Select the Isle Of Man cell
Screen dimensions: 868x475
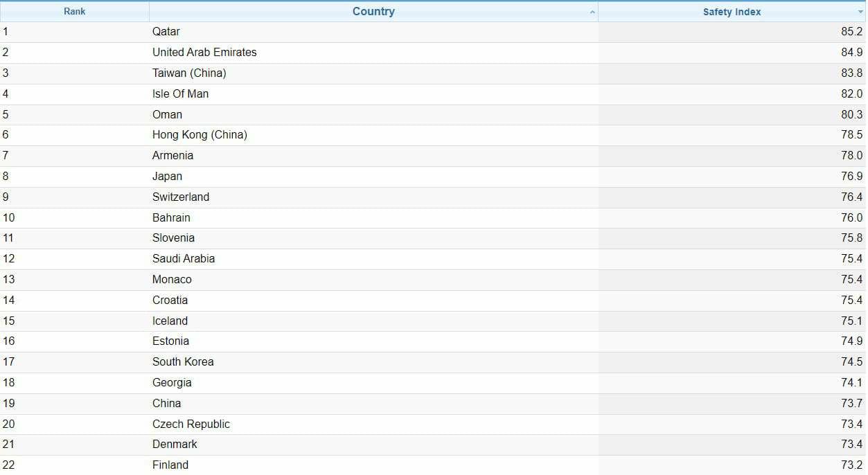[x=373, y=94]
